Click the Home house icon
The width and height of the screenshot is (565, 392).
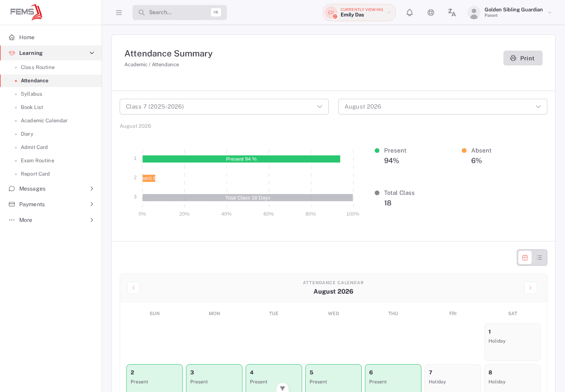[x=12, y=37]
